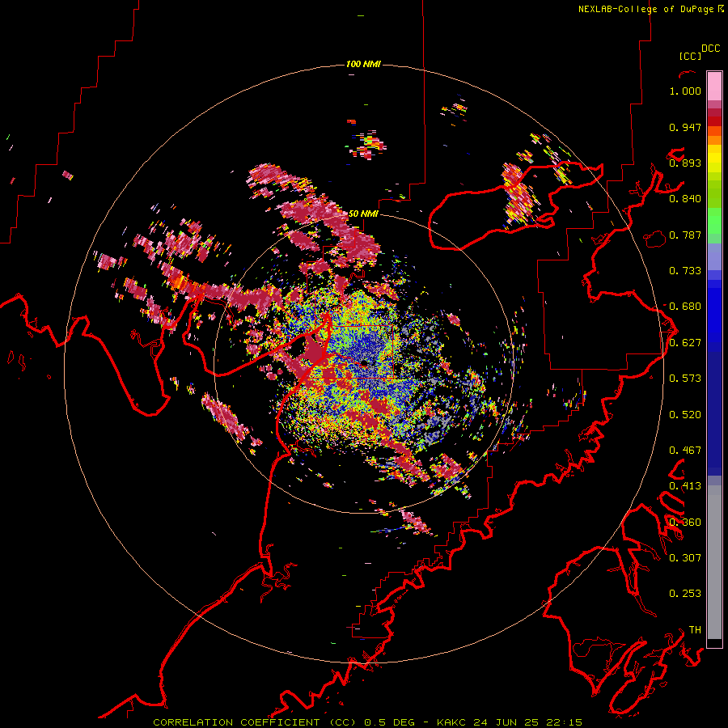Pick the bright green swatch above 0.787
This screenshot has height=728, width=728.
tap(714, 221)
